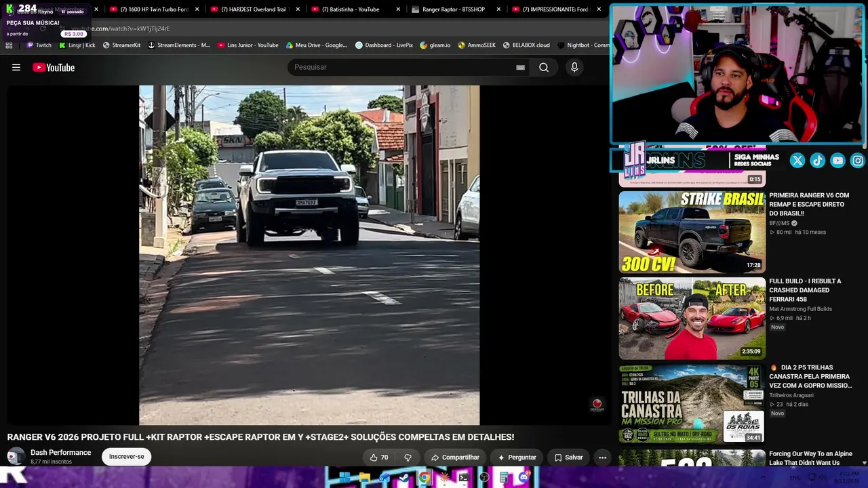This screenshot has width=868, height=488.
Task: Open the on-screen keyboard in search box
Action: 520,67
